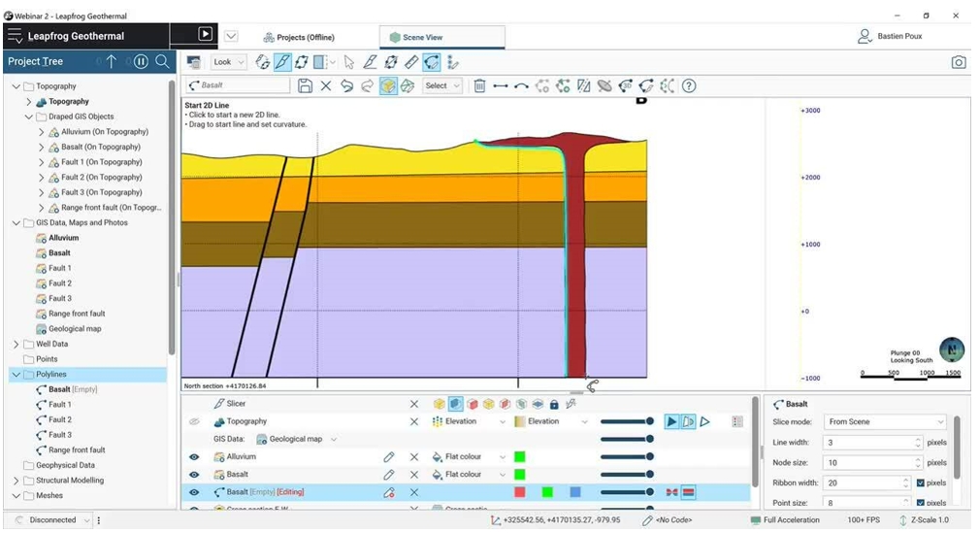
Task: Click the red swatch on Basalt editing row
Action: 519,492
